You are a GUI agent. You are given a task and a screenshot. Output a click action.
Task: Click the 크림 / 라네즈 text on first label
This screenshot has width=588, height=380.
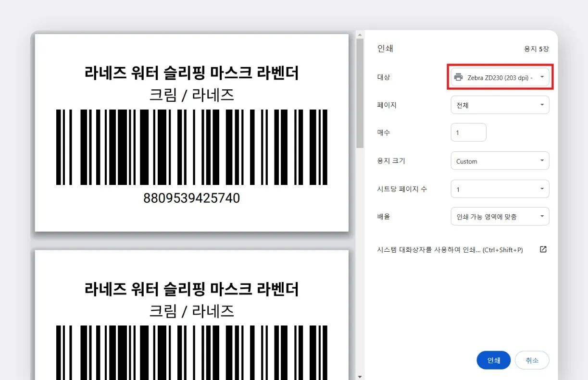tap(192, 95)
